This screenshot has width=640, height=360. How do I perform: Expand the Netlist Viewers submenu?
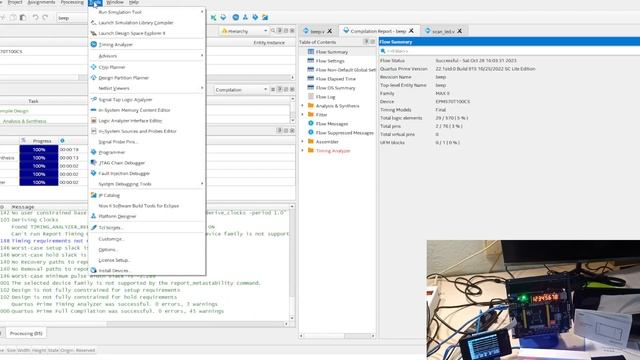coord(147,88)
